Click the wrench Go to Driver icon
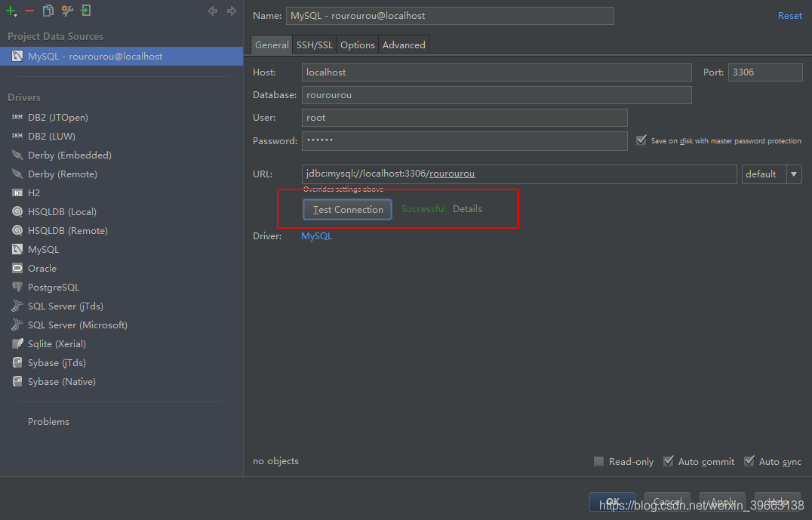The image size is (812, 520). pyautogui.click(x=67, y=11)
